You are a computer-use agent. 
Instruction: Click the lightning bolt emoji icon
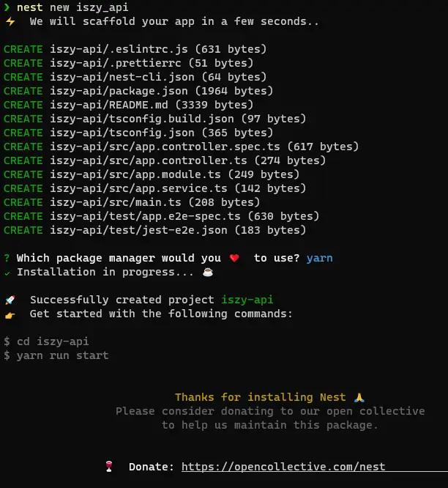coord(10,21)
